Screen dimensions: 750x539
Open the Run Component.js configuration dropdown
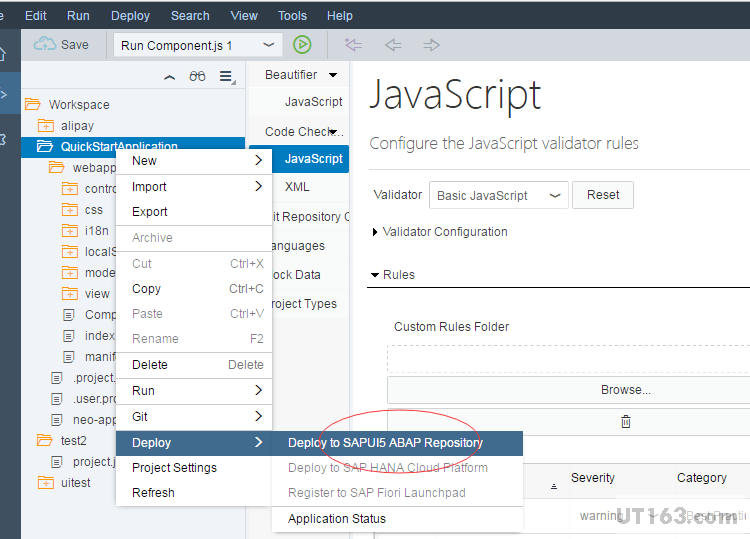tap(269, 45)
